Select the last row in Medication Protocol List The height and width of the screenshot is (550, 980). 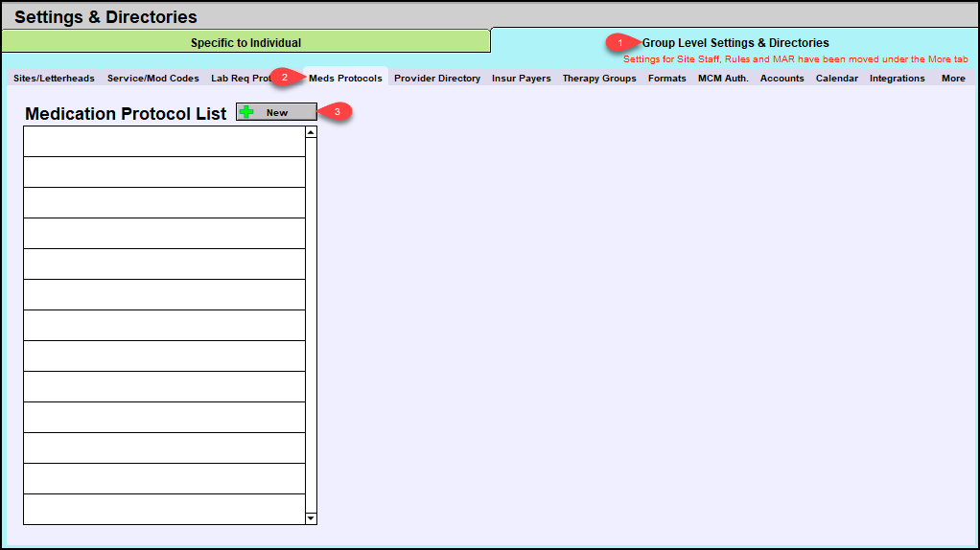pos(164,509)
